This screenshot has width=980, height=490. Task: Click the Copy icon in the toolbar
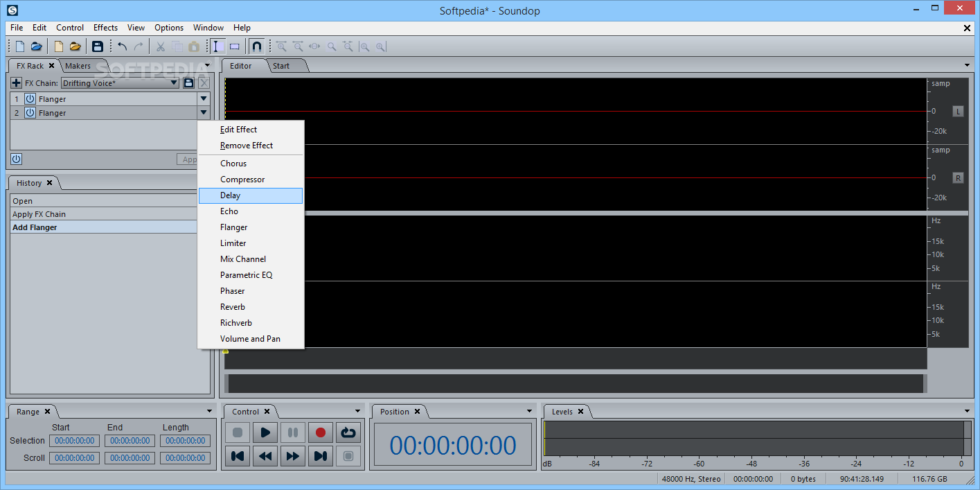coord(177,46)
